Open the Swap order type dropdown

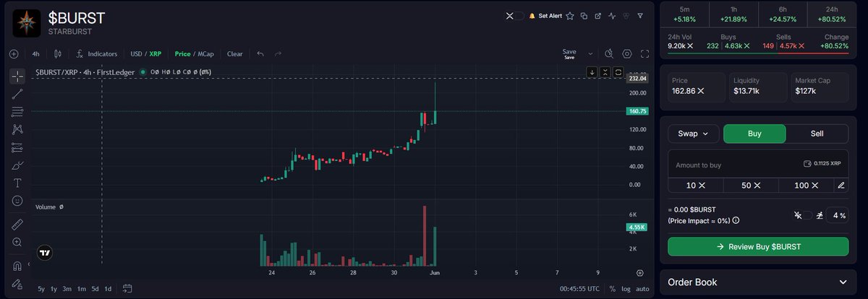click(x=694, y=134)
